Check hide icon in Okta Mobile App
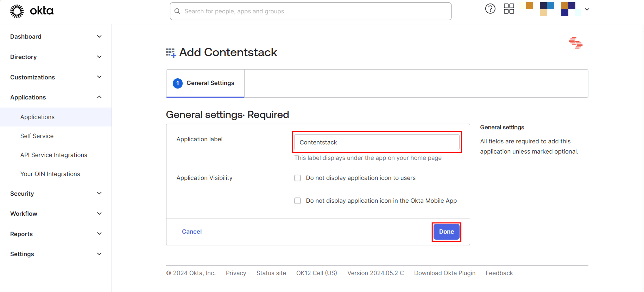The width and height of the screenshot is (644, 292). tap(297, 201)
